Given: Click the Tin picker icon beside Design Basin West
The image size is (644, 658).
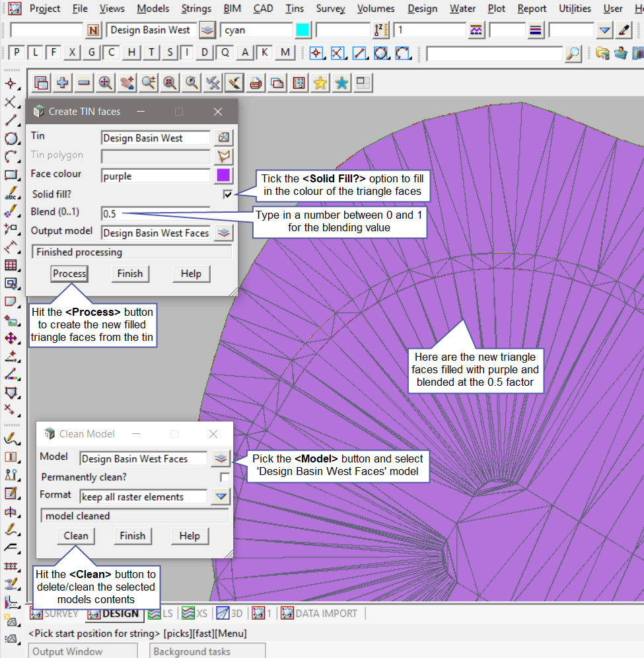Looking at the screenshot, I should [224, 137].
